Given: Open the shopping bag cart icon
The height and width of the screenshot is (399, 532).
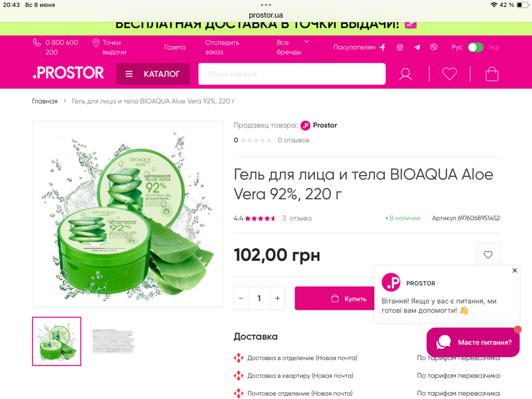Looking at the screenshot, I should (x=492, y=74).
